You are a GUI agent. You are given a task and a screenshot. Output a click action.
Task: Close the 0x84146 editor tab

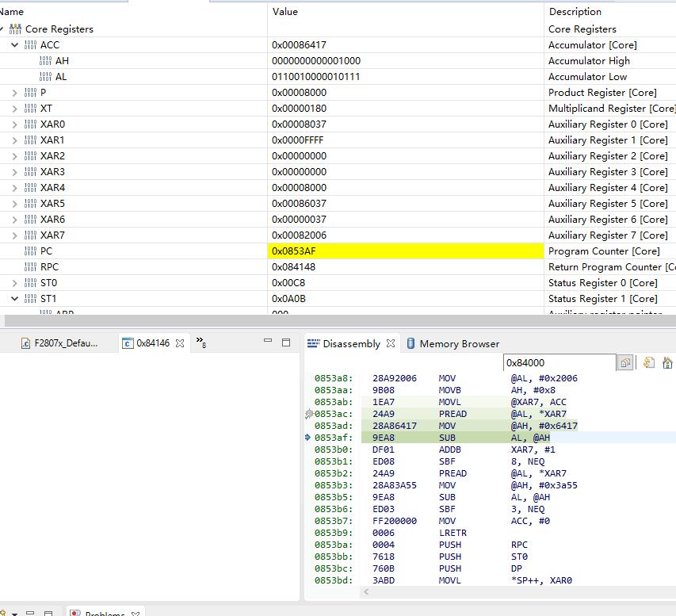coord(180,343)
